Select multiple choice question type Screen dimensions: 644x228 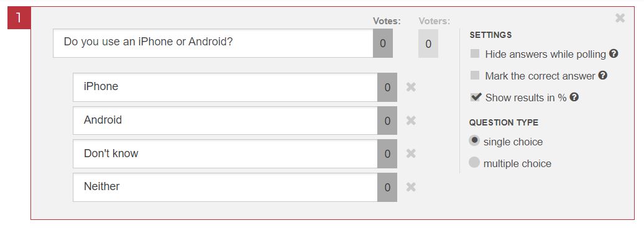click(474, 163)
